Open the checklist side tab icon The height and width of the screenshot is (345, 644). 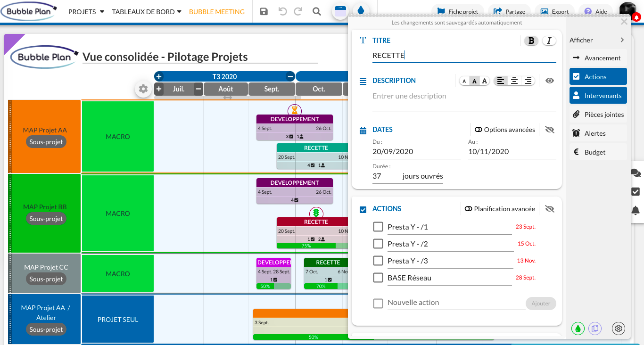click(x=636, y=191)
